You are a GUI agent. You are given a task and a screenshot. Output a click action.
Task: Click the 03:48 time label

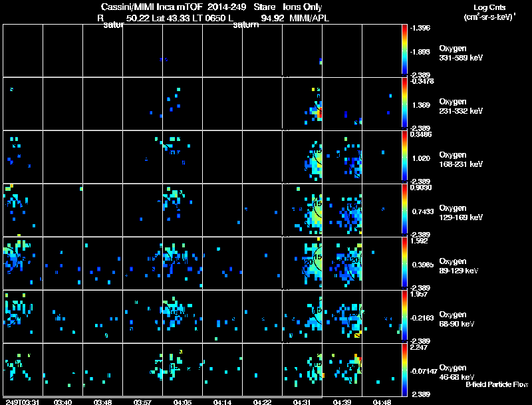coord(103,402)
